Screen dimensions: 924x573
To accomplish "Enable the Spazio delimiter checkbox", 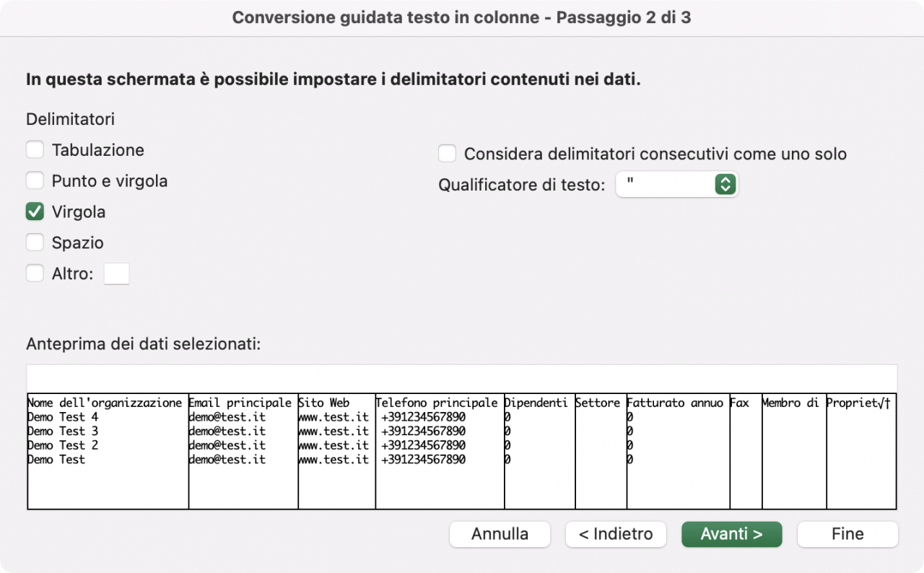I will 35,242.
